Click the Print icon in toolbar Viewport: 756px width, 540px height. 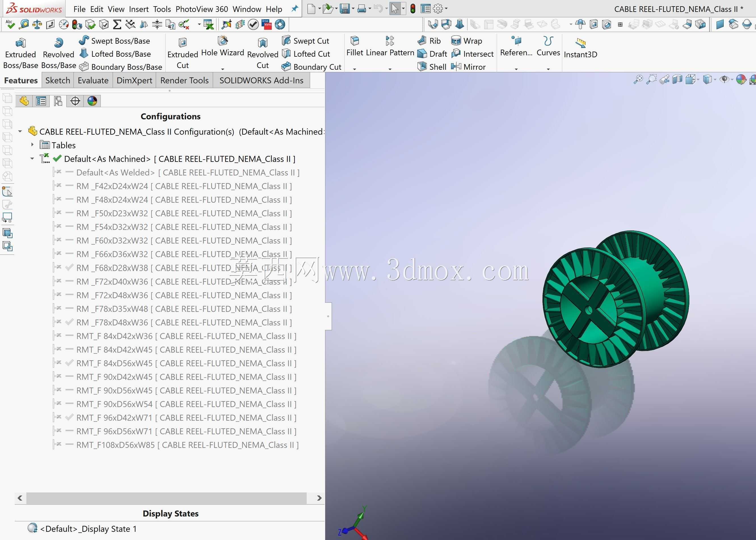tap(361, 9)
